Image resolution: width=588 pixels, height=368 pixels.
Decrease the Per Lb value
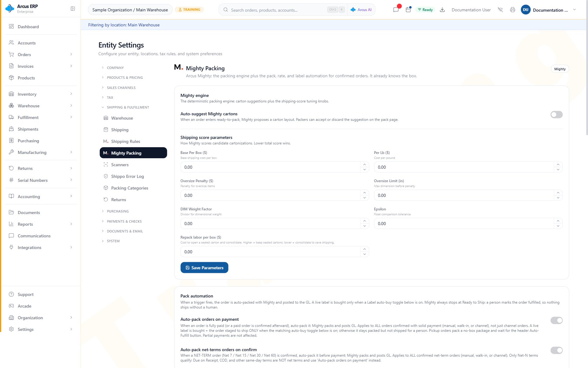click(558, 170)
